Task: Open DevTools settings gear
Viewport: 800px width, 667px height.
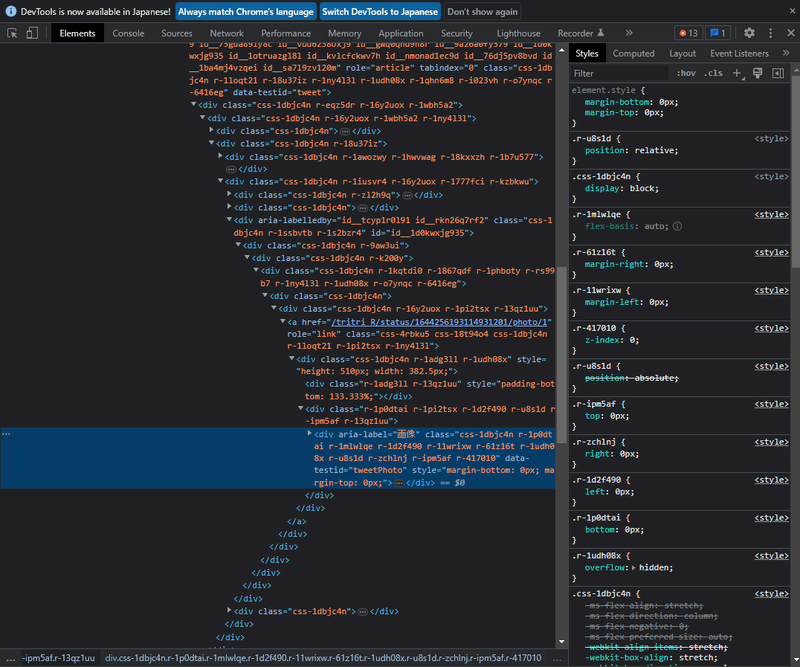Action: (749, 33)
